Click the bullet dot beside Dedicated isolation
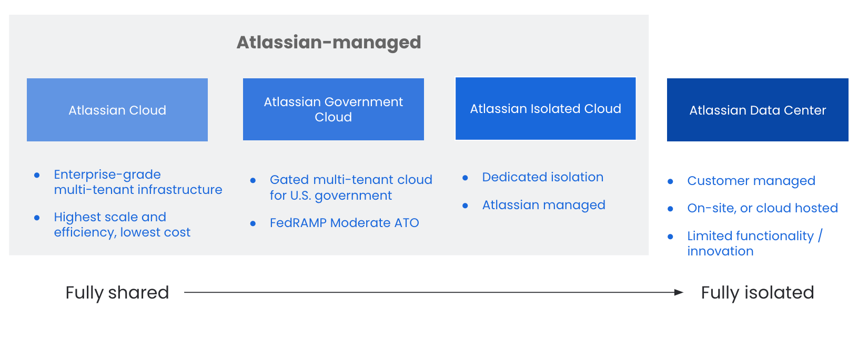 point(465,178)
